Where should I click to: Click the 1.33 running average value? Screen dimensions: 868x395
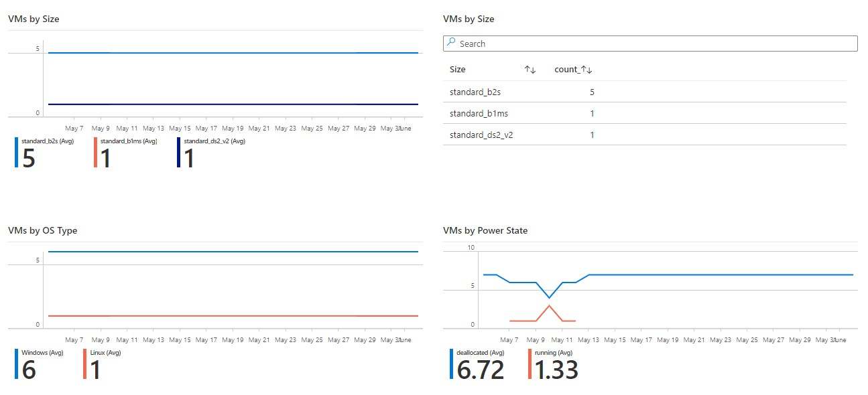point(556,370)
